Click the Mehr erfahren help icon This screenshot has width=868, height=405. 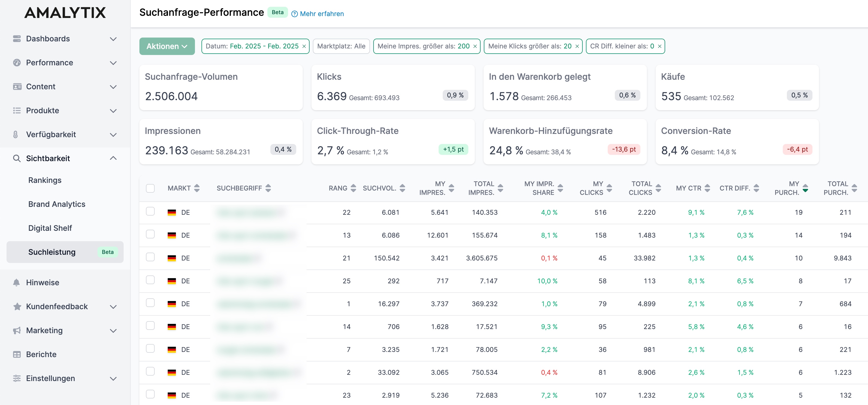[x=295, y=14]
